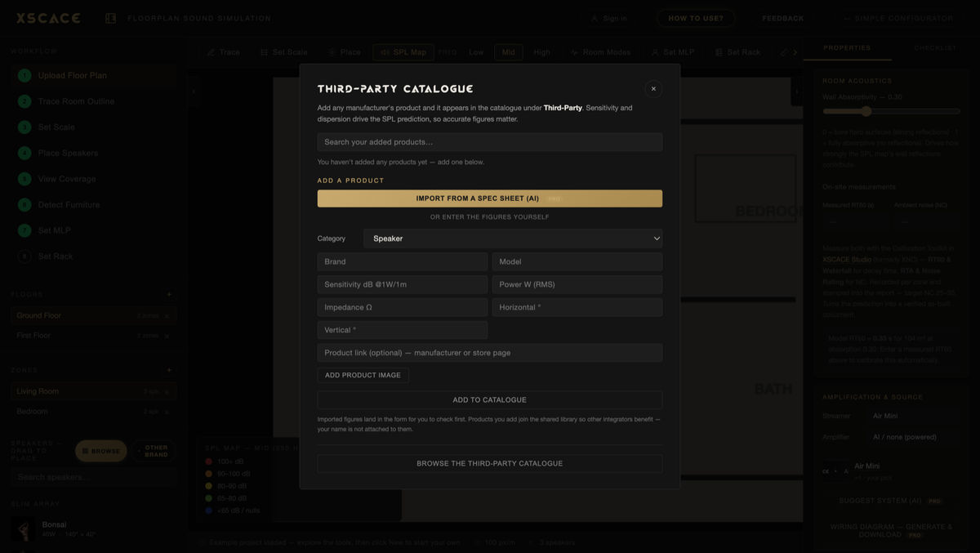This screenshot has width=980, height=553.
Task: Toggle the SPL Map view
Action: [403, 52]
